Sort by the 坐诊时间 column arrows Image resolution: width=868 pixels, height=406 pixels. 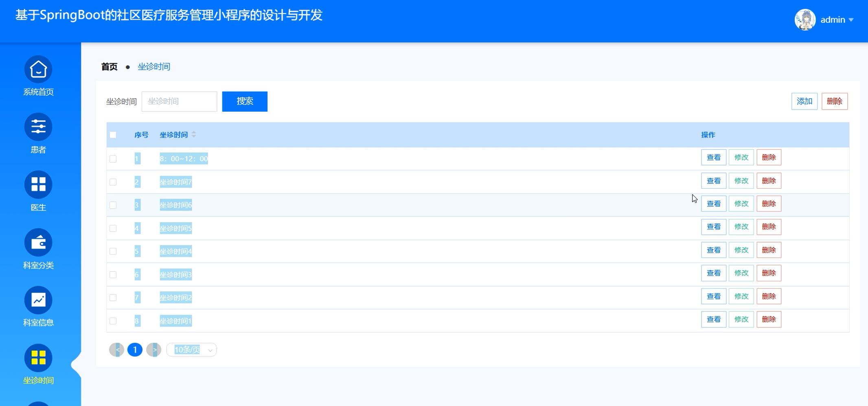tap(194, 135)
